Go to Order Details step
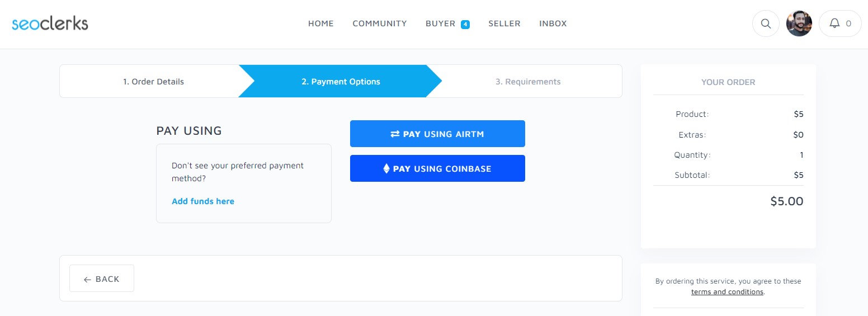The image size is (868, 316). pos(153,82)
